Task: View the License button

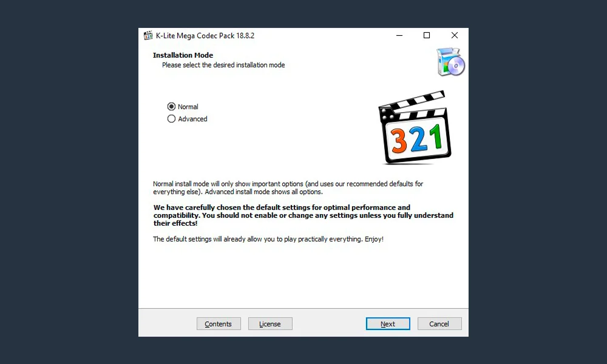Action: point(270,324)
